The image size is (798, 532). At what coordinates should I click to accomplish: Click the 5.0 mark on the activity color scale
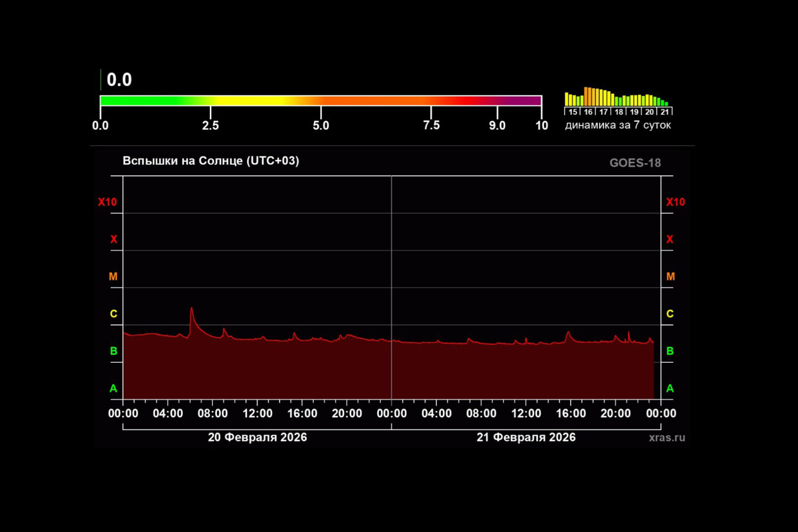coord(321,126)
